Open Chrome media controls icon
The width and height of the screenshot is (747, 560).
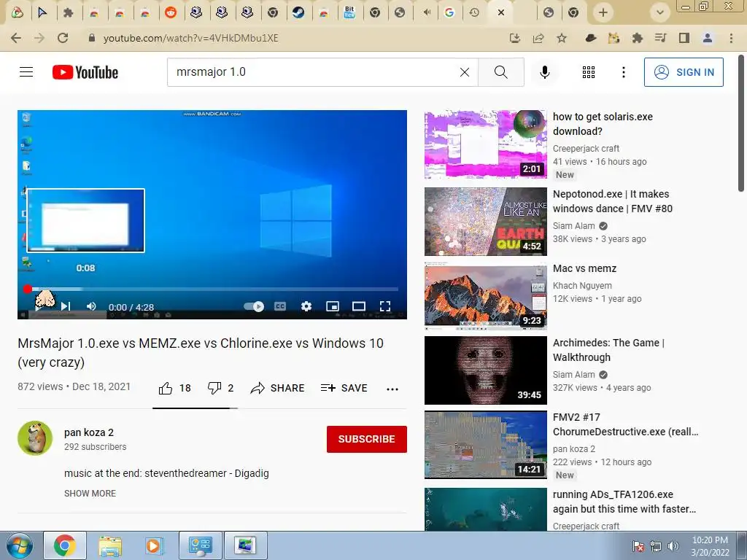click(x=661, y=38)
